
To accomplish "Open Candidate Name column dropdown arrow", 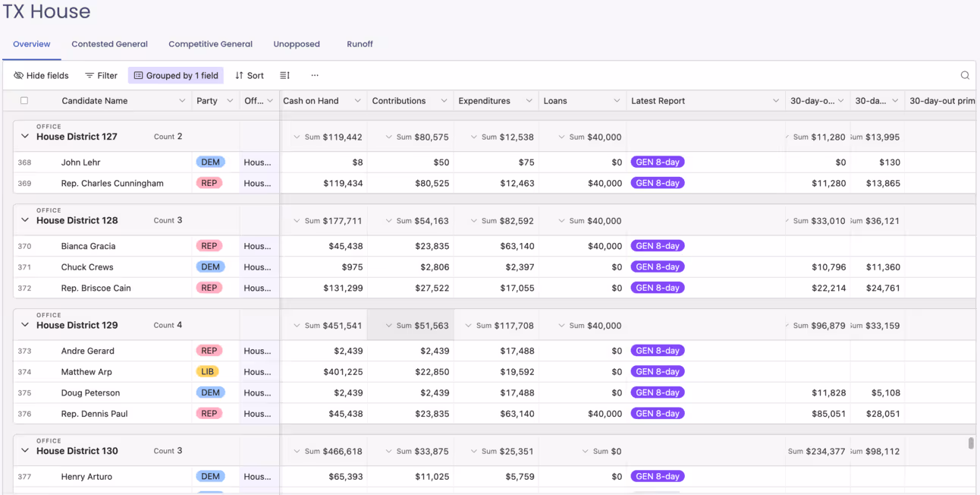I will (x=182, y=101).
